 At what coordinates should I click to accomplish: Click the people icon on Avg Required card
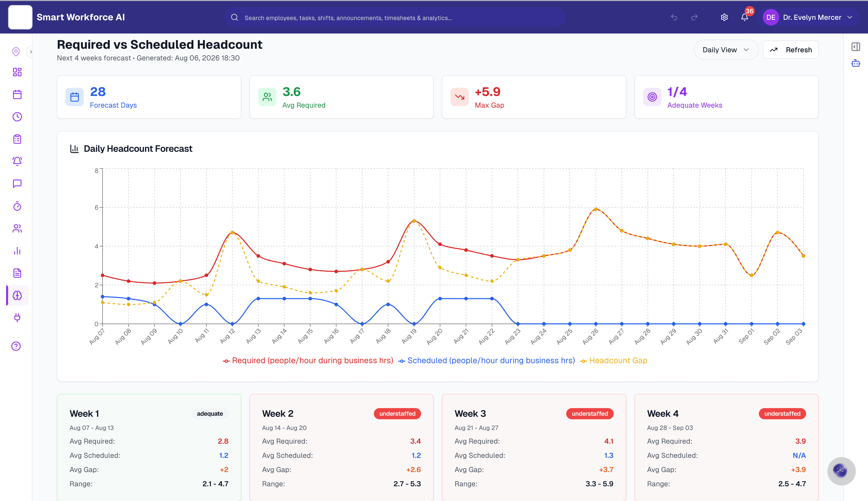pos(267,97)
